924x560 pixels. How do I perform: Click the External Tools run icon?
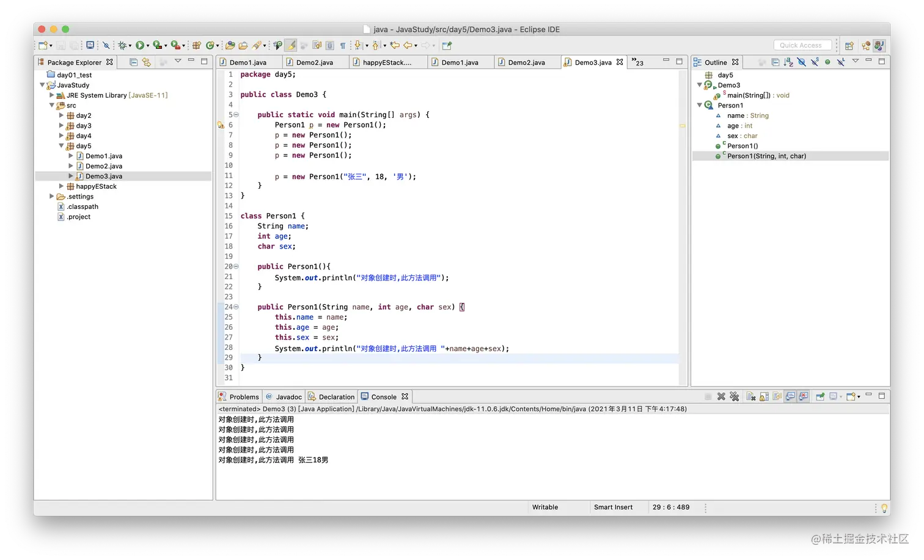coord(175,45)
